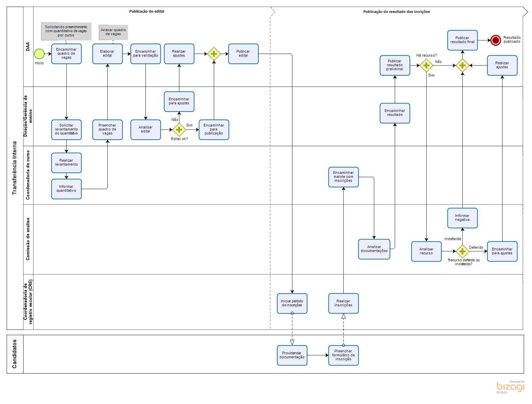Select the red Resultado publicado end event
The width and height of the screenshot is (532, 404).
495,40
